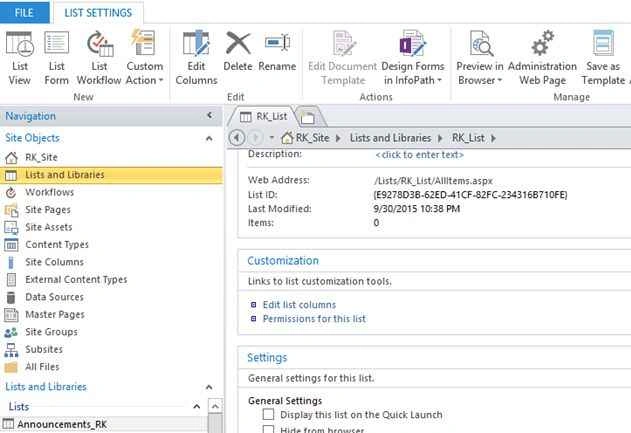Open Design Forms in InfoPath
This screenshot has height=433, width=631.
click(413, 58)
